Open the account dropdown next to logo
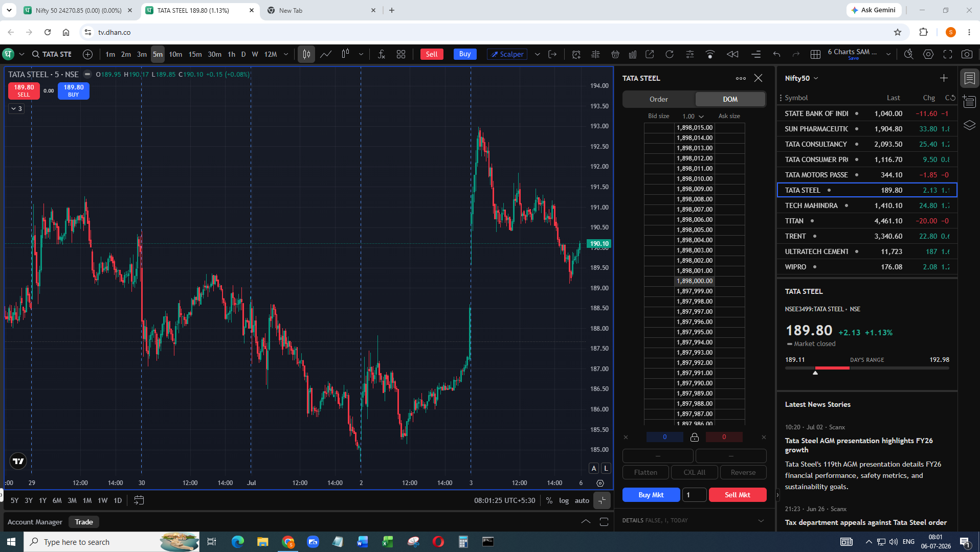Image resolution: width=980 pixels, height=552 pixels. (21, 54)
